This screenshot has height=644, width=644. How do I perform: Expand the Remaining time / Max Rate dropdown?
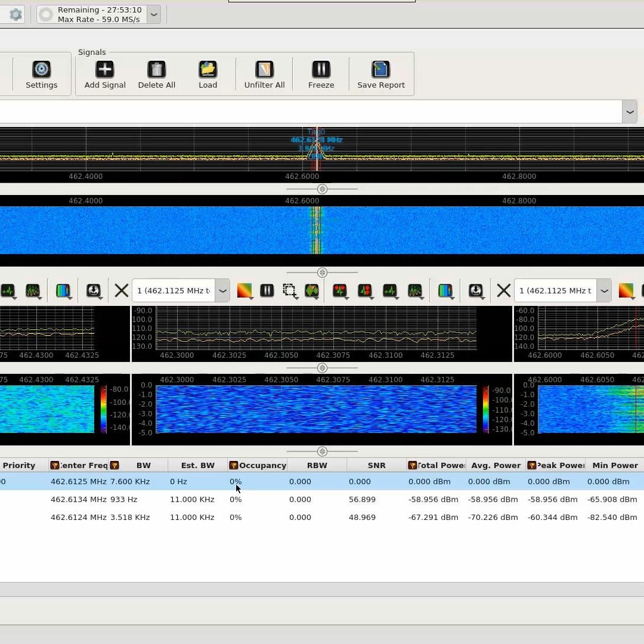point(154,14)
